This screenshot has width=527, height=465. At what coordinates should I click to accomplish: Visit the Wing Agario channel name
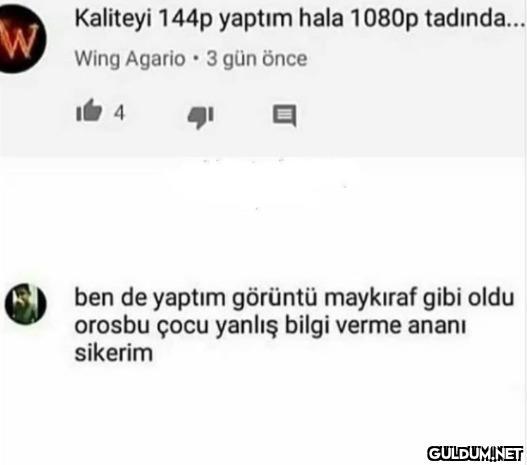click(x=130, y=59)
